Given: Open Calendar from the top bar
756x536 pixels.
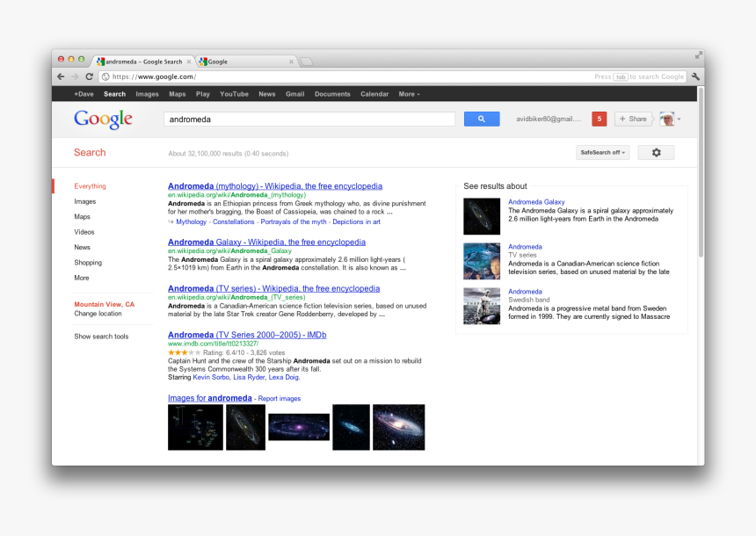Looking at the screenshot, I should (x=374, y=95).
